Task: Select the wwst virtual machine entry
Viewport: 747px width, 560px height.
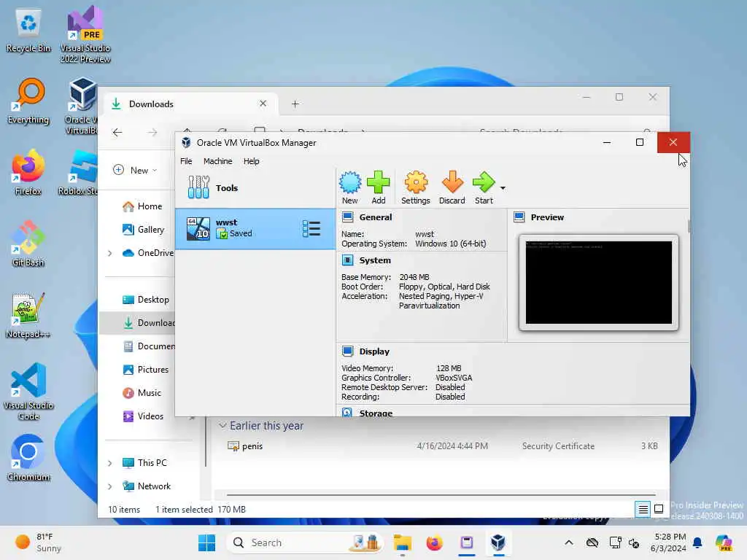Action: point(255,228)
